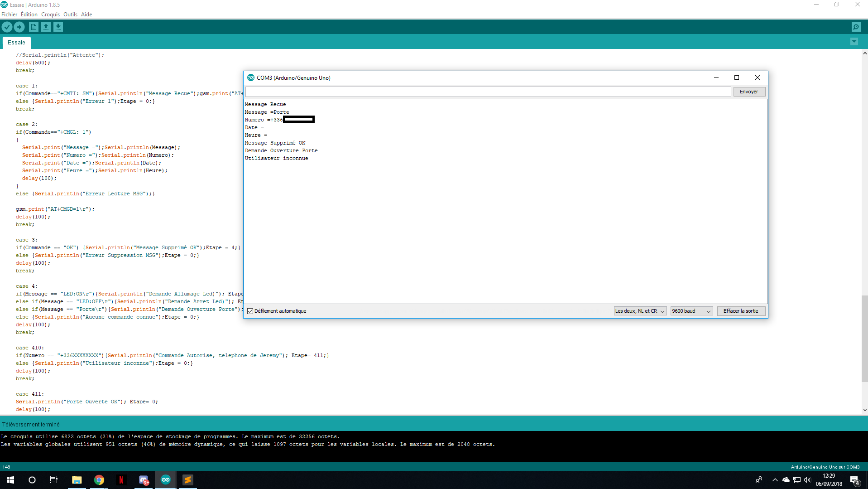Viewport: 868px width, 489px height.
Task: Maximize the COM3 serial monitor window
Action: 737,77
